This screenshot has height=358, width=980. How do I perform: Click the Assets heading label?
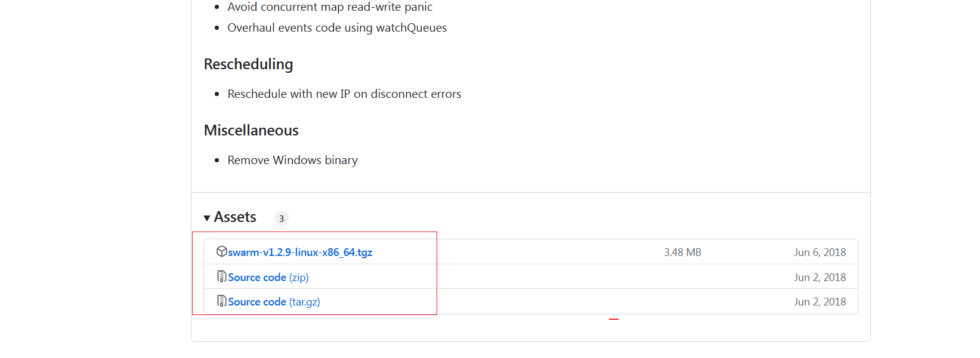click(235, 217)
